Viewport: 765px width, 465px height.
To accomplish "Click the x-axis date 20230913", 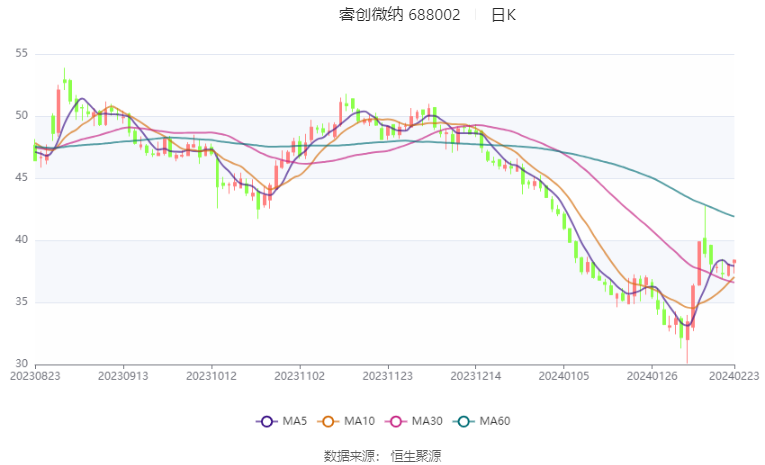I will pos(123,376).
